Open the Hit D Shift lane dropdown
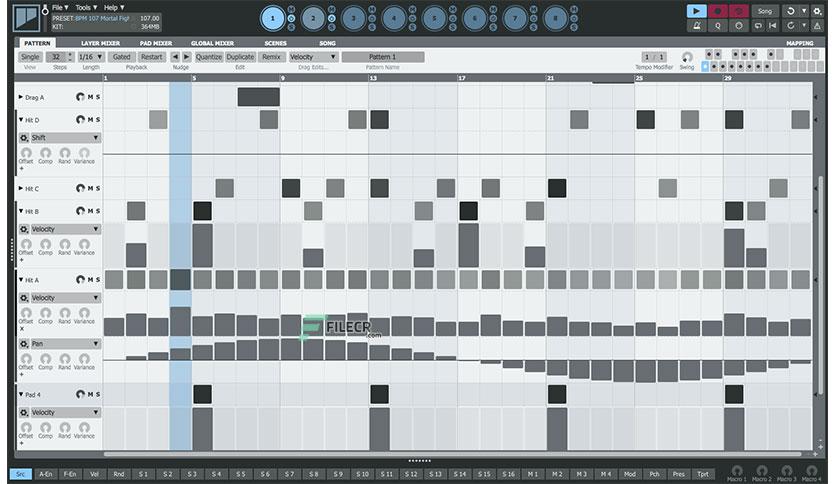 coord(66,138)
